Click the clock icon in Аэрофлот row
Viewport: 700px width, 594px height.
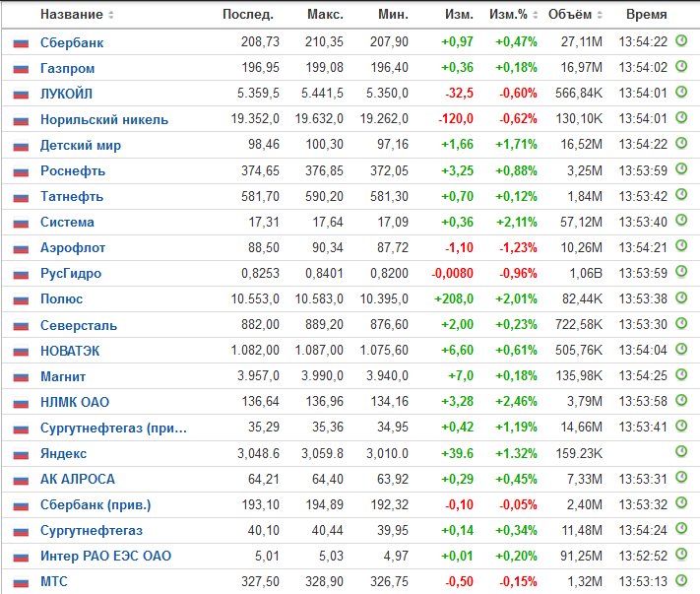click(681, 245)
